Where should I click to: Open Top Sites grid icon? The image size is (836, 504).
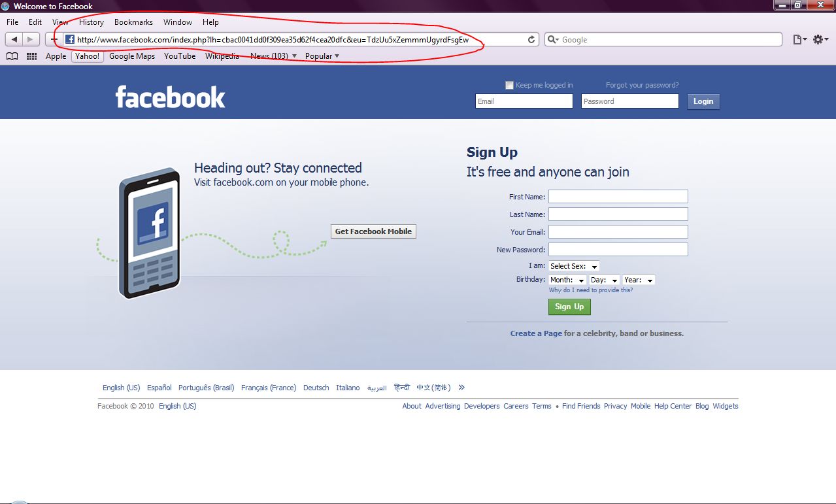tap(31, 56)
